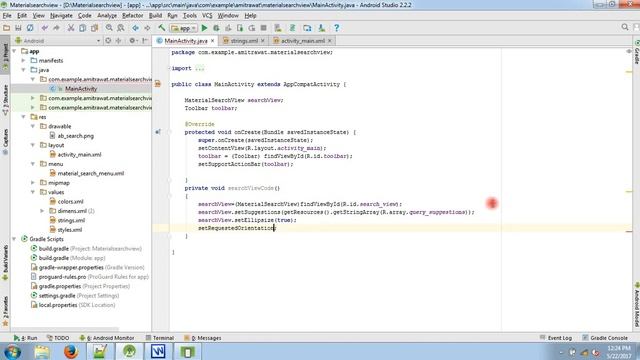Expand the dimens.xml (2) node arrow

point(42,211)
